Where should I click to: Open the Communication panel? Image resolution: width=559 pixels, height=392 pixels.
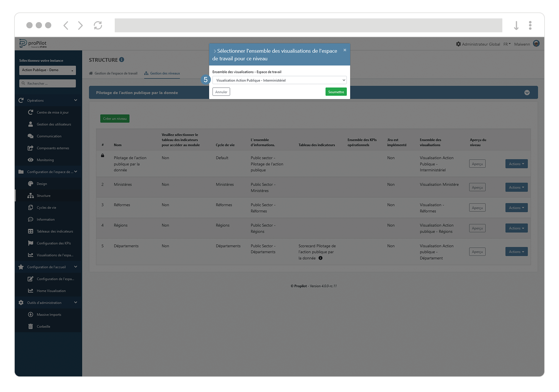49,136
